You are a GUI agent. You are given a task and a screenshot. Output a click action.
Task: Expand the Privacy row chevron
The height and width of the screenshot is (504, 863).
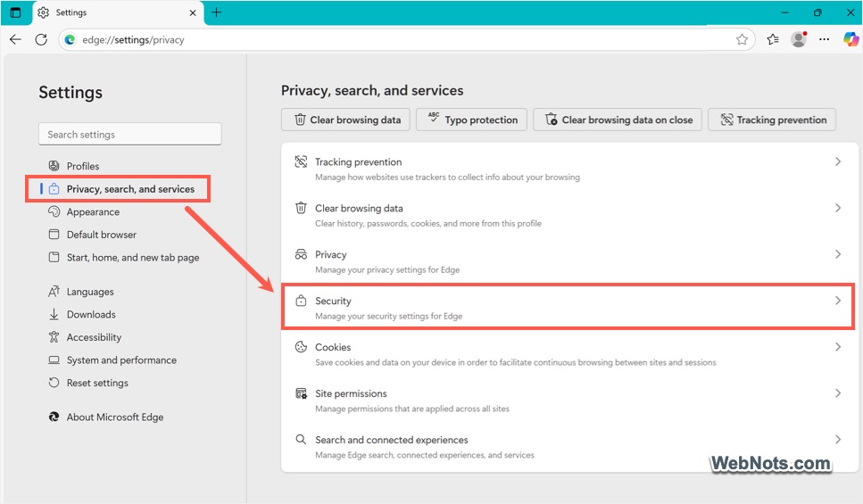click(x=838, y=254)
